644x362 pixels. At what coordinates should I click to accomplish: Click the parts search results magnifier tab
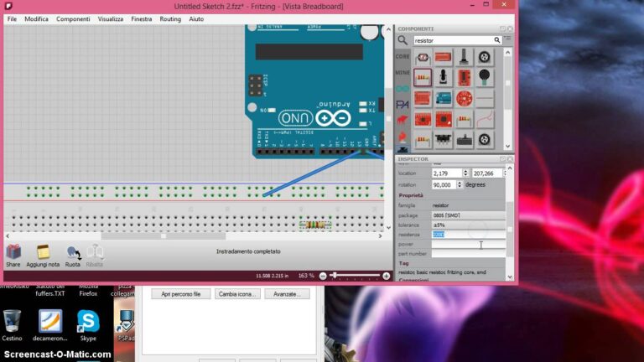402,40
